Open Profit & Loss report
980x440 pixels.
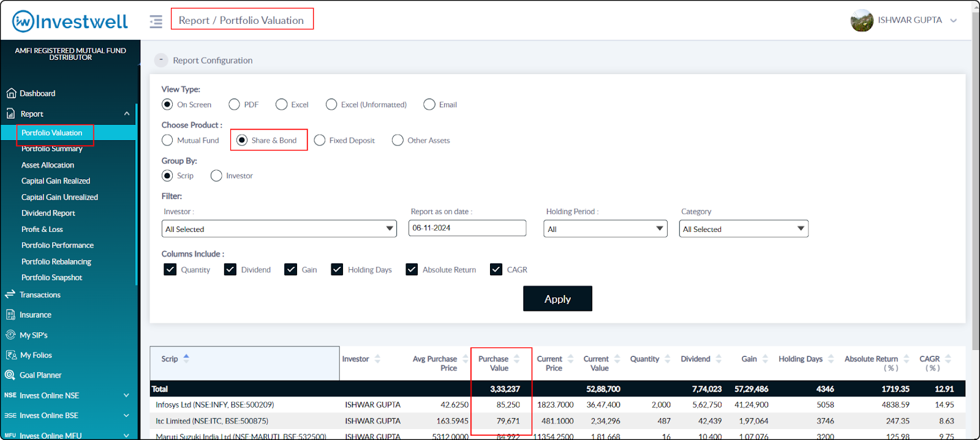42,229
